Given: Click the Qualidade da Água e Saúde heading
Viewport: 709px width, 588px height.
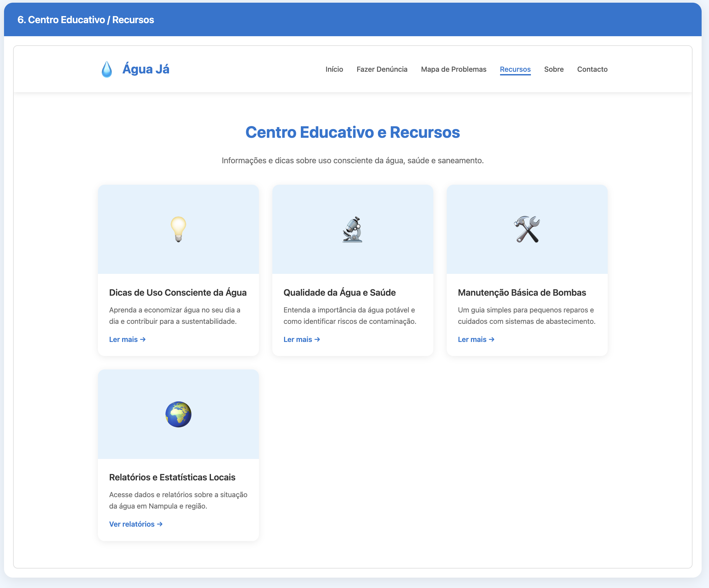Looking at the screenshot, I should pyautogui.click(x=339, y=293).
